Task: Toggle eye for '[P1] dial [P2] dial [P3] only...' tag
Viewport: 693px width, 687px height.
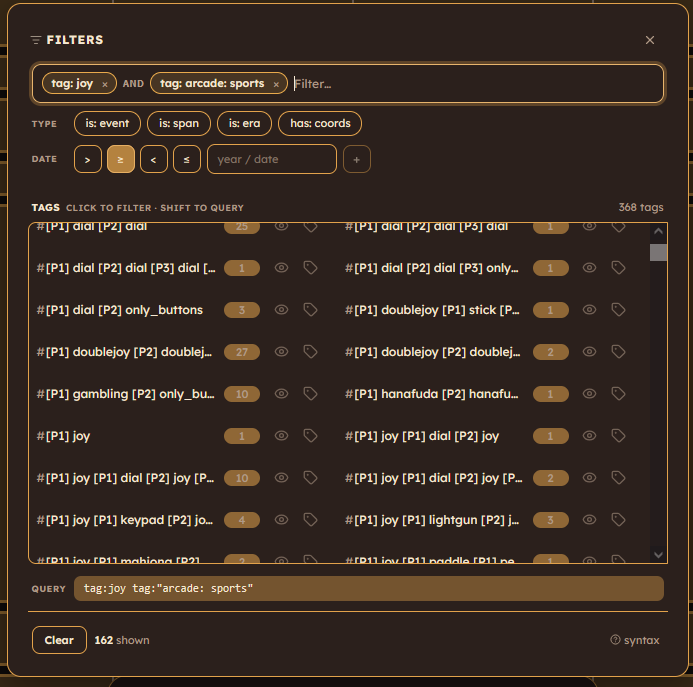Action: [590, 267]
